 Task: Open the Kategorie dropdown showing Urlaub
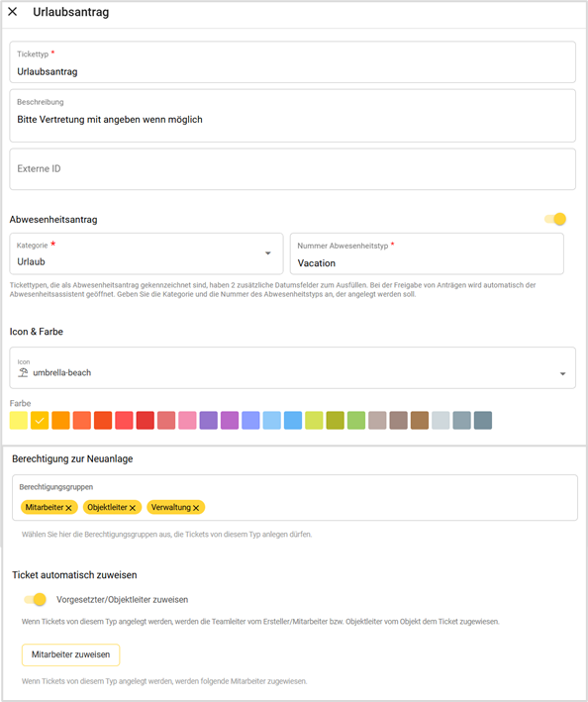tap(147, 253)
